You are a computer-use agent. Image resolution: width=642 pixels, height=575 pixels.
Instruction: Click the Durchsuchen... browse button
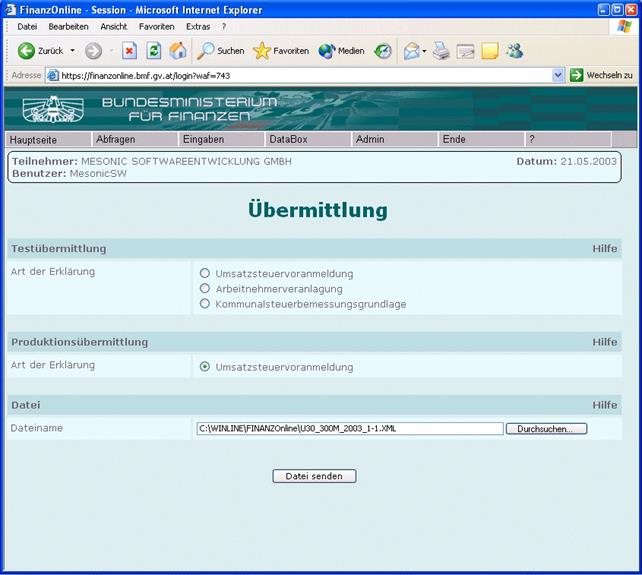coord(546,429)
